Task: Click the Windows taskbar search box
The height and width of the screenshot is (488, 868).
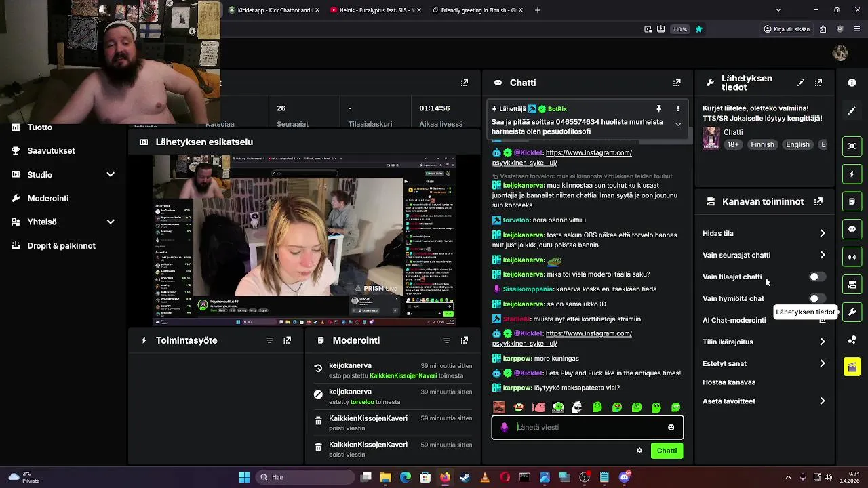Action: [305, 477]
